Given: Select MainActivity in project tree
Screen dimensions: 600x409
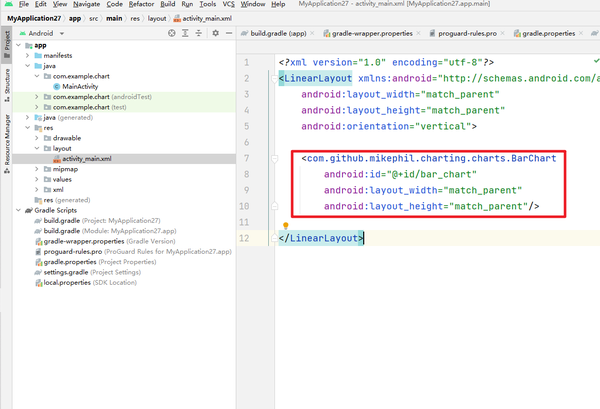Looking at the screenshot, I should (x=80, y=86).
